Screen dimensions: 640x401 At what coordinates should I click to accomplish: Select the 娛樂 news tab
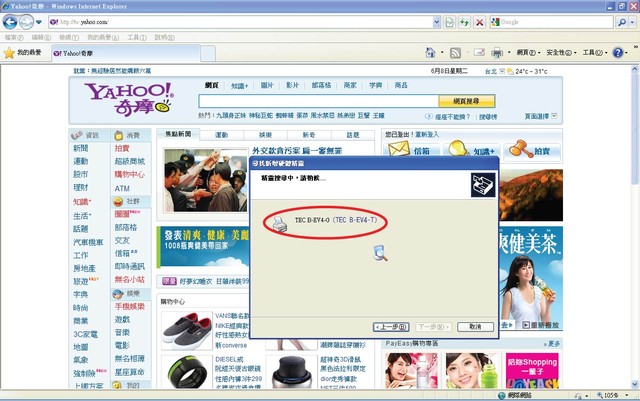tap(265, 135)
